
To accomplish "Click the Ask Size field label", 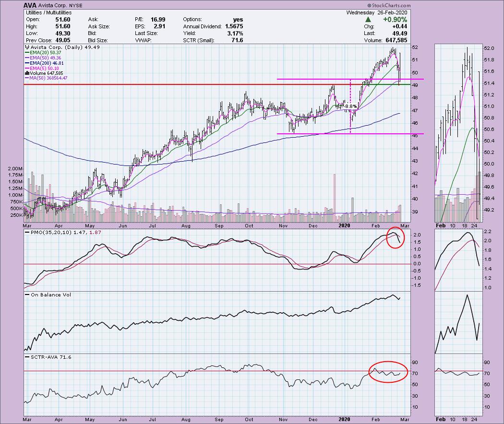I will coord(99,27).
